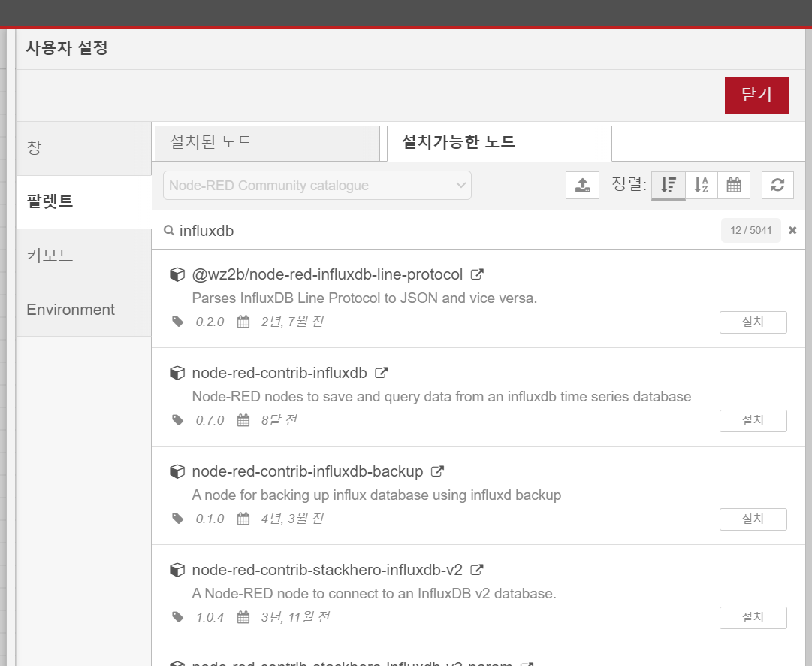
Task: Open node-red-contrib-stackhero-influxdb-v2 external link
Action: point(477,570)
